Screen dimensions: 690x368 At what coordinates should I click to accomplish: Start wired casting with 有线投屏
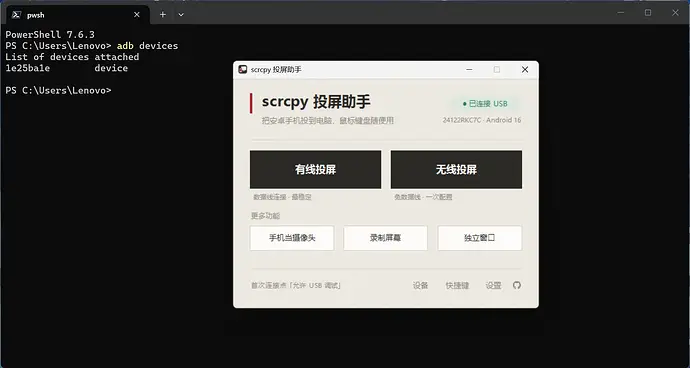[316, 169]
